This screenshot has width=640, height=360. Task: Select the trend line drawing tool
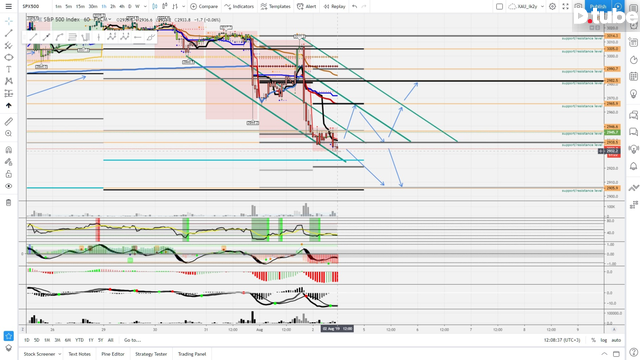pyautogui.click(x=9, y=33)
